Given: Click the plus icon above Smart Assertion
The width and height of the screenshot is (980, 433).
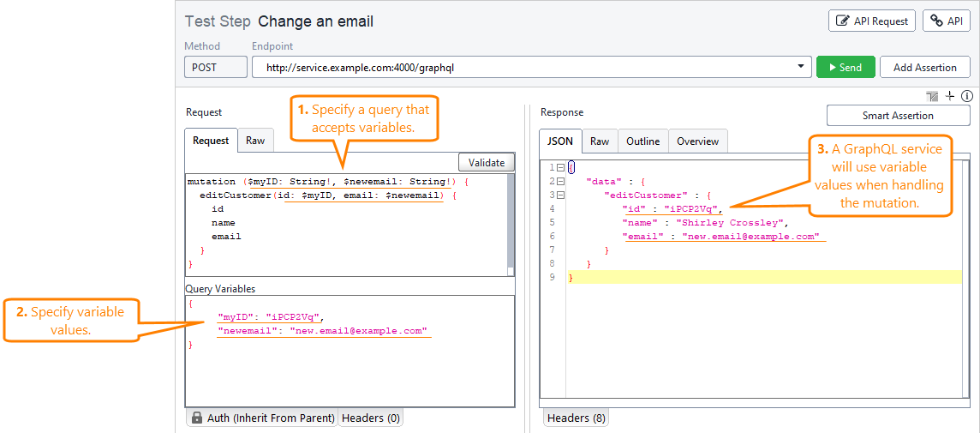Looking at the screenshot, I should pyautogui.click(x=949, y=96).
